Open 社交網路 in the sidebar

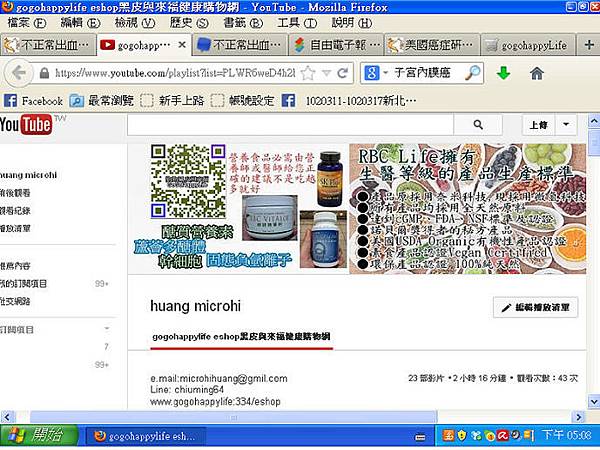tap(15, 301)
